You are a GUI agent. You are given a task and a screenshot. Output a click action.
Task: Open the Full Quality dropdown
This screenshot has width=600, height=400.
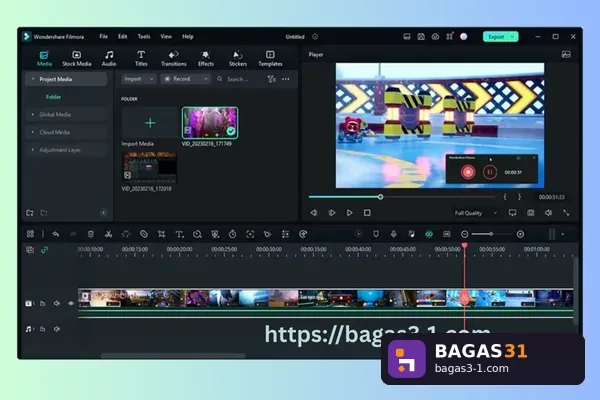point(476,213)
